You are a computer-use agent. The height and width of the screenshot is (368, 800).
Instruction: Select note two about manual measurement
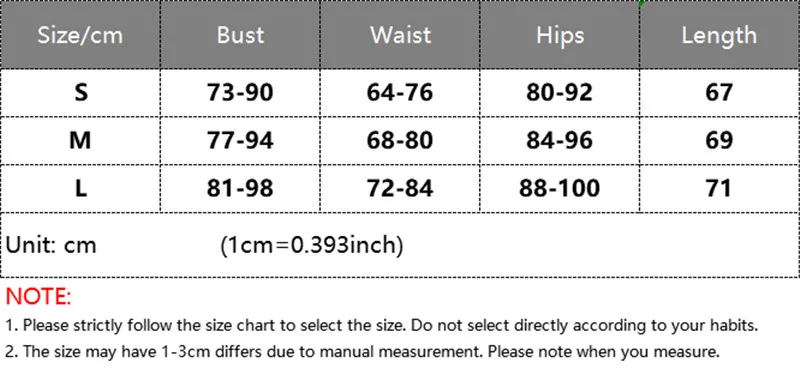click(363, 351)
